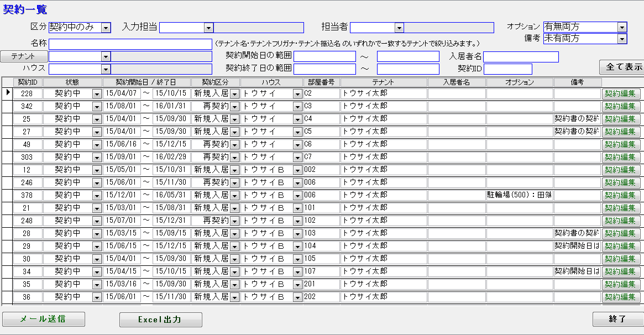This screenshot has width=644, height=335.
Task: Open the 備考 dropdown showing 未有両方
Action: pos(622,39)
